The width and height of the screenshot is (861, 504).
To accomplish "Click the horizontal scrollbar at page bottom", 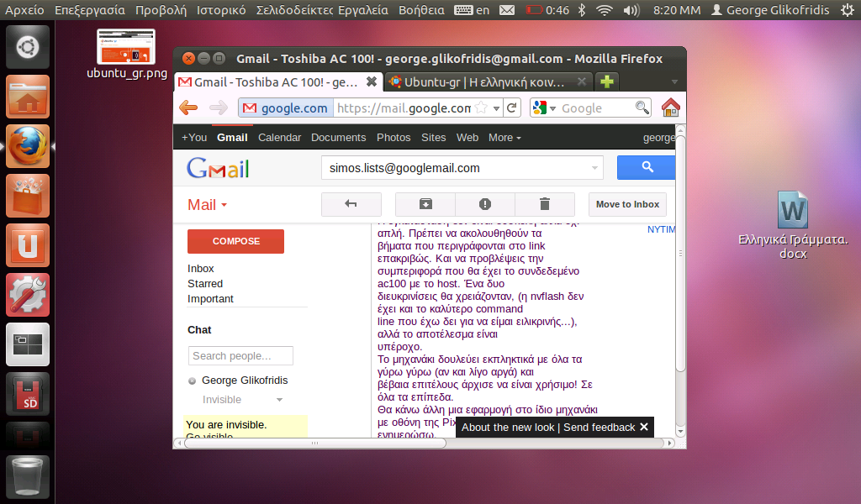I will pyautogui.click(x=314, y=443).
